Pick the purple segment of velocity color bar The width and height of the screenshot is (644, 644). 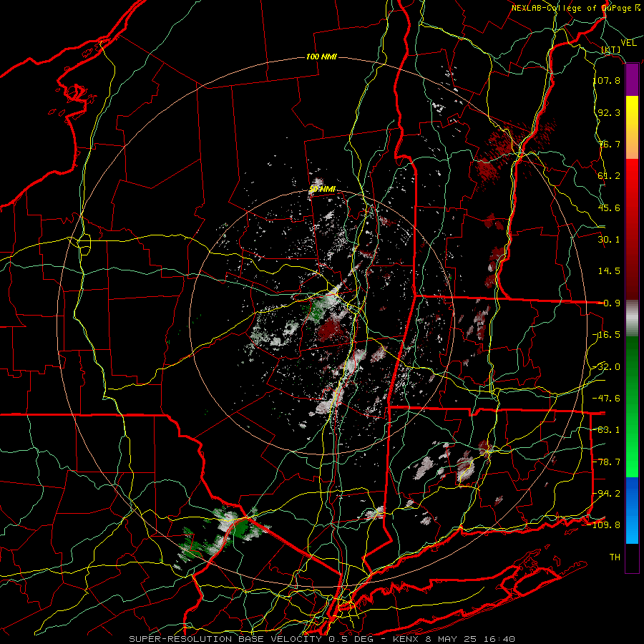click(632, 80)
